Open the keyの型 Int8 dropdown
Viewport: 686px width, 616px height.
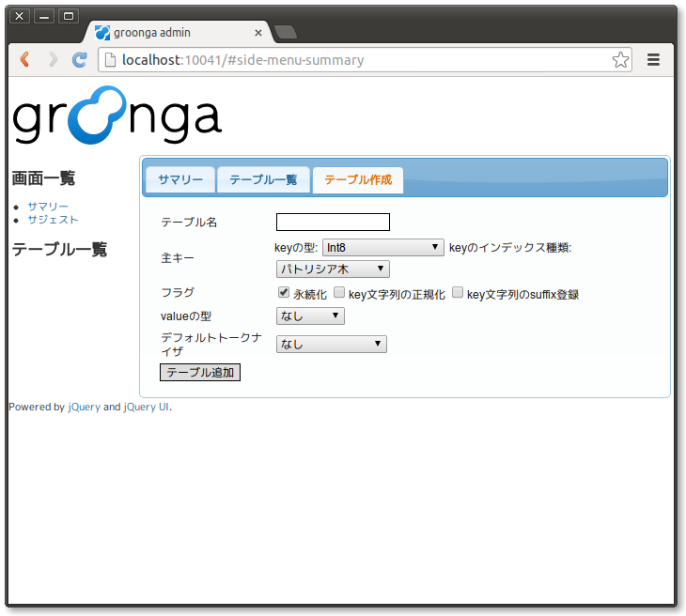[x=383, y=248]
